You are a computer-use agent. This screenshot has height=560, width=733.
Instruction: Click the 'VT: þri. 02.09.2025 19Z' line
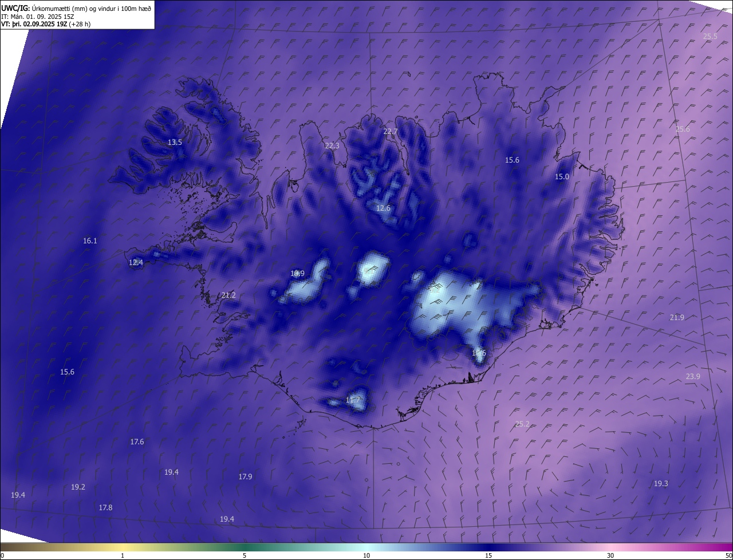(45, 24)
